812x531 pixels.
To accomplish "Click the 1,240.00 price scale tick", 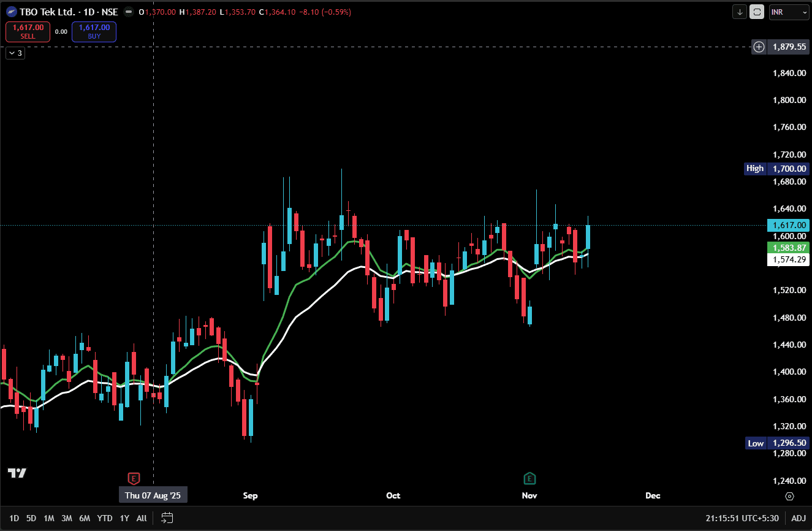I will (x=789, y=481).
